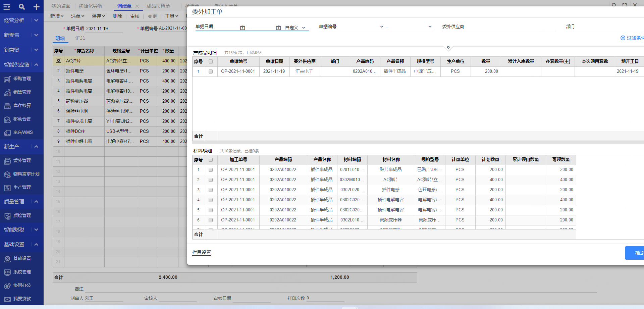Open the 工具 toolbar menu
644x309 pixels.
[171, 16]
